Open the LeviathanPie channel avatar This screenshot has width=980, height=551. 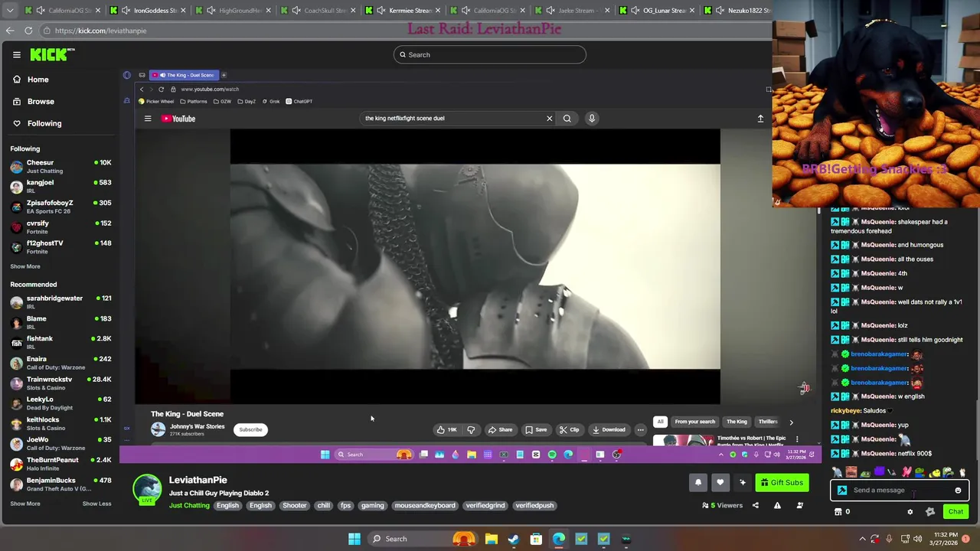coord(147,490)
